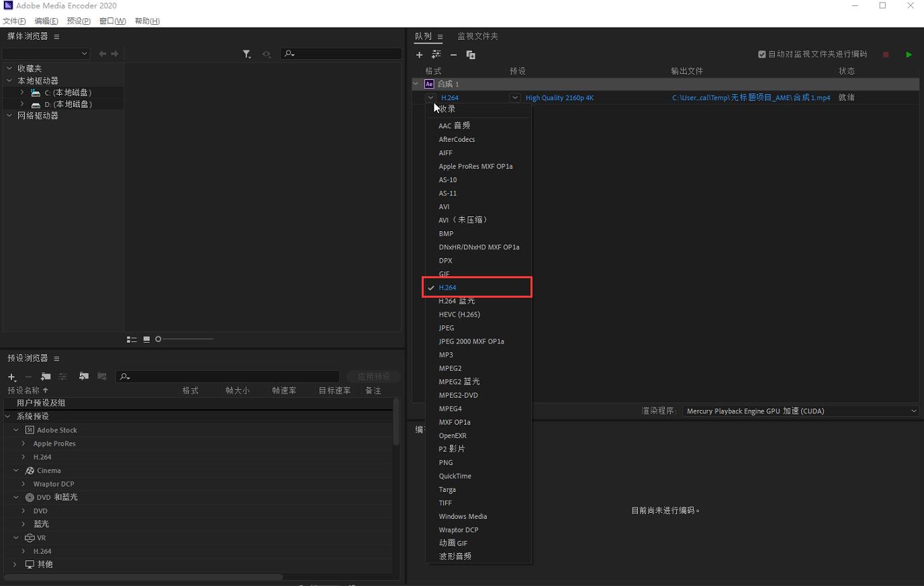
Task: Expand the C: (本地磁盘) drive
Action: [22, 92]
